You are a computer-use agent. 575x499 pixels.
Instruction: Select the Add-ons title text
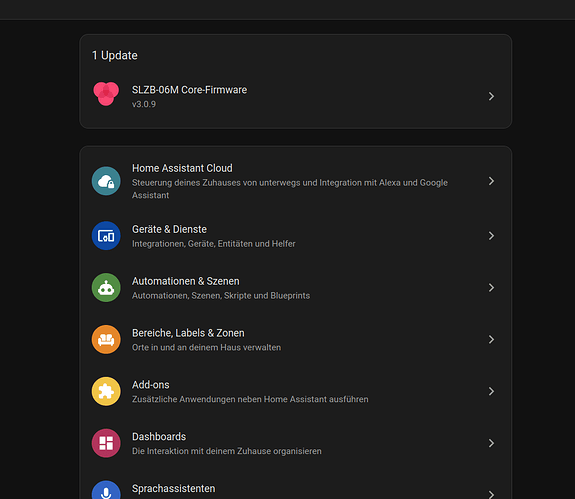151,385
